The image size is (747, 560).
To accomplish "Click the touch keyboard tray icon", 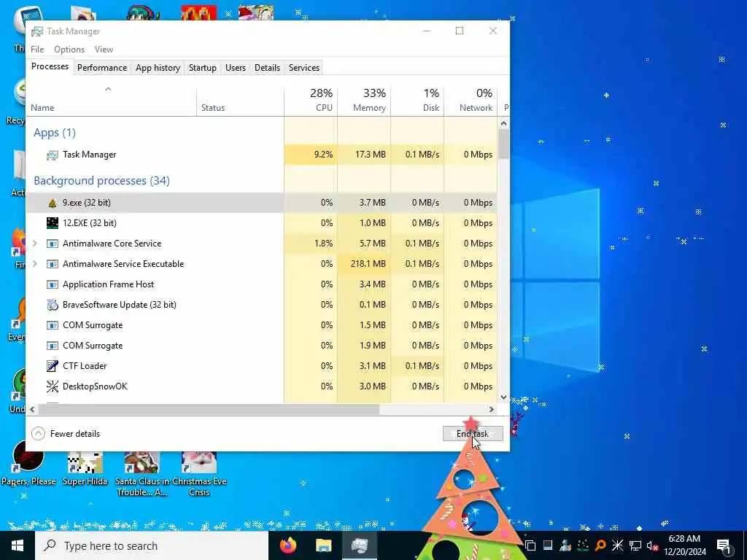I will pos(548,545).
